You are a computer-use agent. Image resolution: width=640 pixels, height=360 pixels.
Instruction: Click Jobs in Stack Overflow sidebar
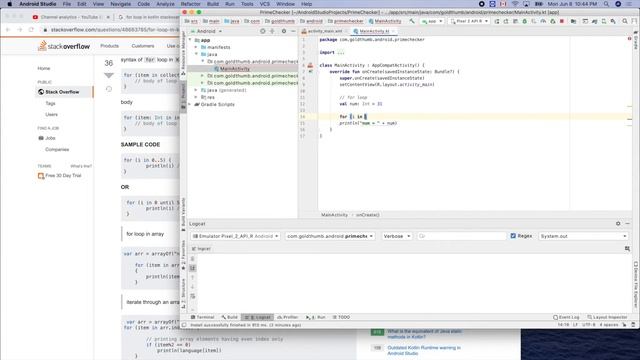[50, 138]
